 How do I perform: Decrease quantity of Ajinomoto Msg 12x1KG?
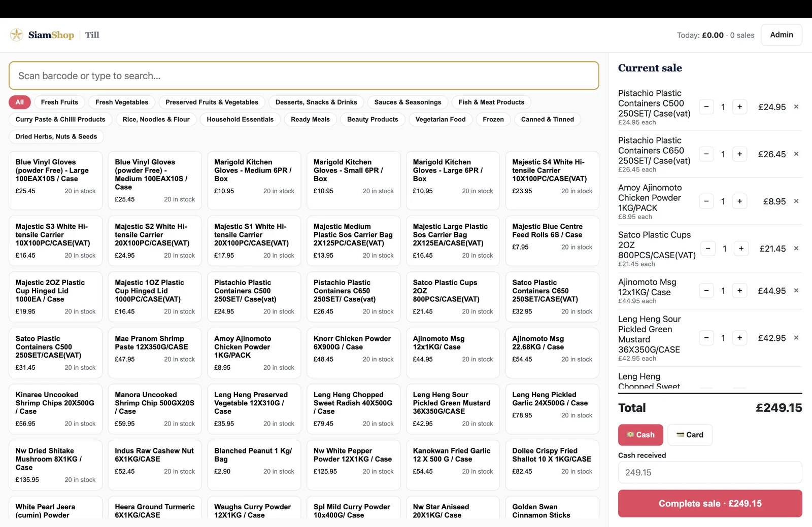click(x=706, y=291)
